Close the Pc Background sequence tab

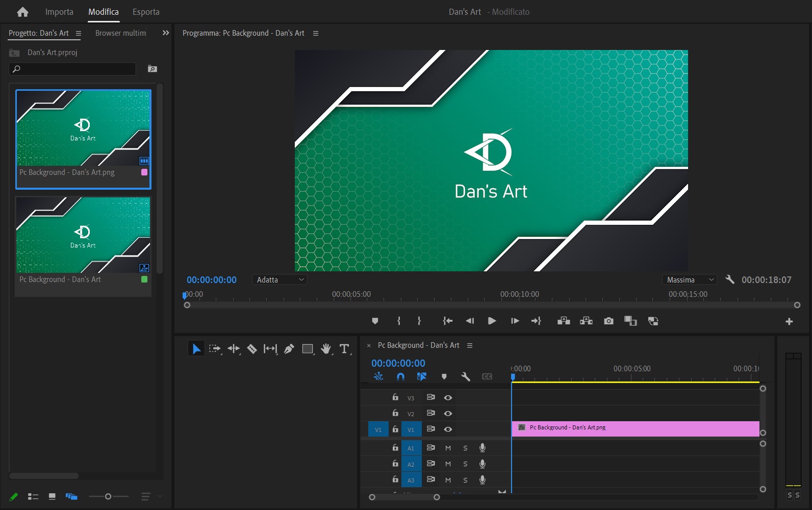pyautogui.click(x=369, y=346)
